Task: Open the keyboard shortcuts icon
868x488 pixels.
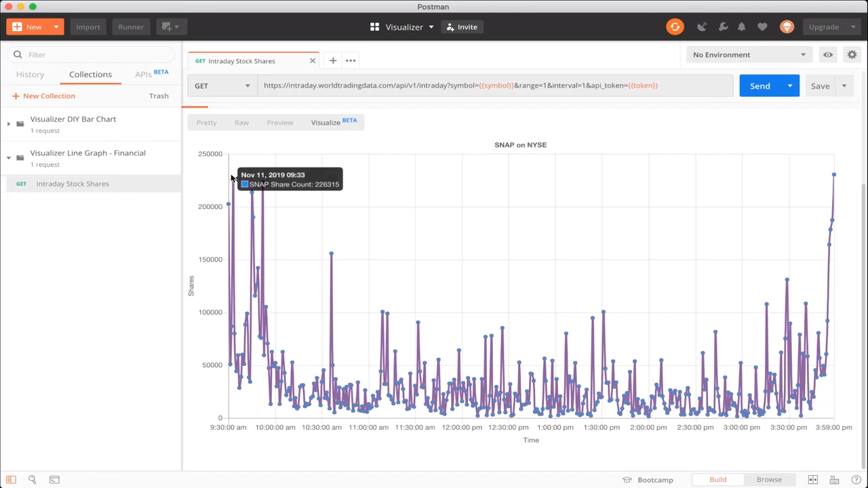Action: coord(835,480)
